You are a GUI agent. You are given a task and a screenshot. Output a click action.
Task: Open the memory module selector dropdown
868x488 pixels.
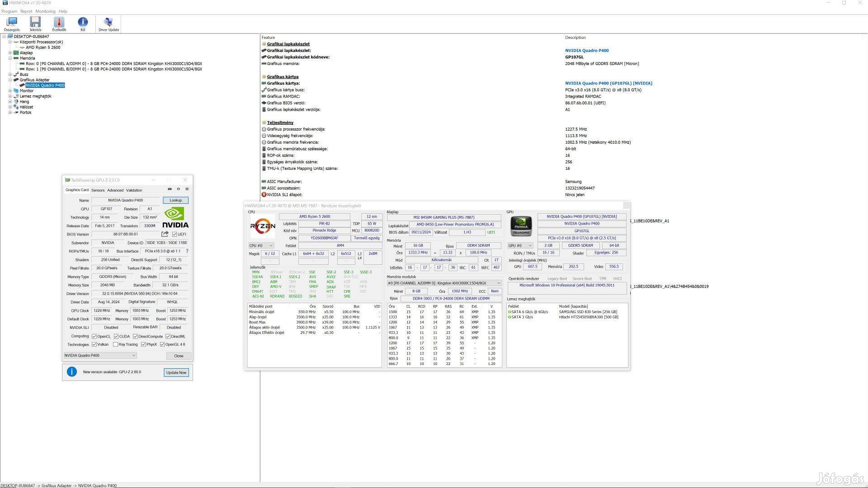[444, 283]
